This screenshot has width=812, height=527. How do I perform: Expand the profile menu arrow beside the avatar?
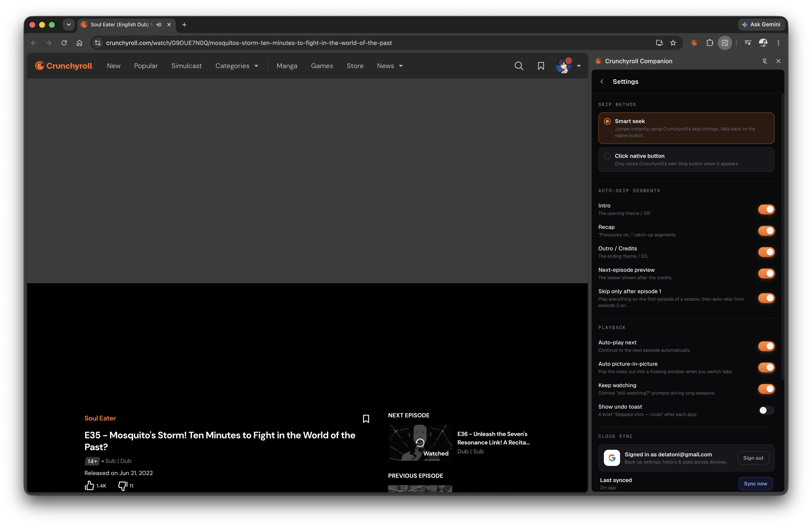point(579,66)
